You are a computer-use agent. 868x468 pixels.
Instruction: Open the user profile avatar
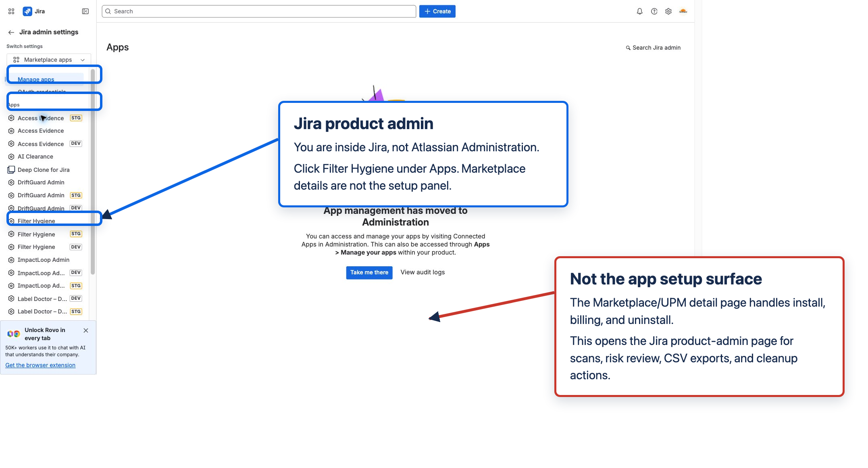tap(683, 11)
